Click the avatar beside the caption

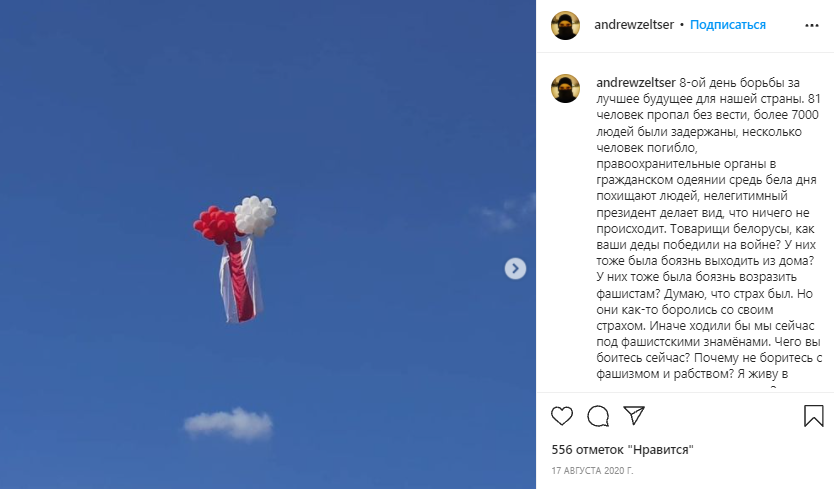tap(565, 88)
